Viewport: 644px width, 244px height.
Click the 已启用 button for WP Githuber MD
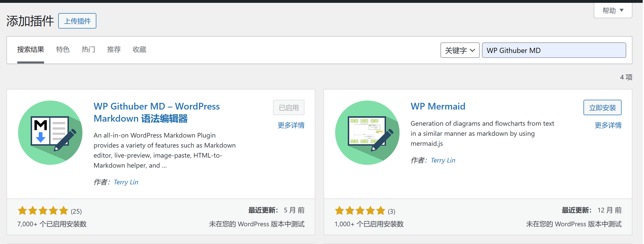pyautogui.click(x=289, y=107)
